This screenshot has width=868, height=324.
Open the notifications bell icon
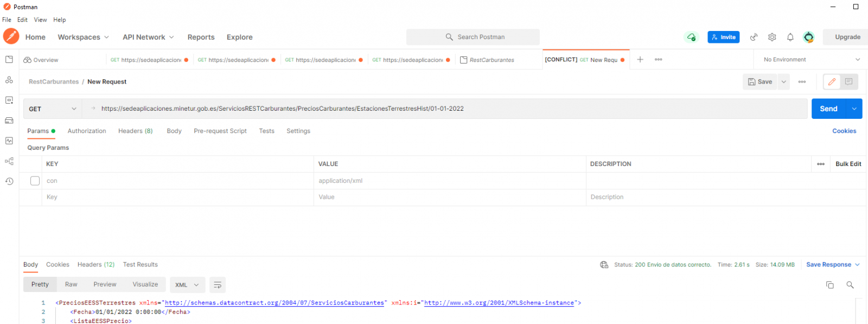pos(790,37)
